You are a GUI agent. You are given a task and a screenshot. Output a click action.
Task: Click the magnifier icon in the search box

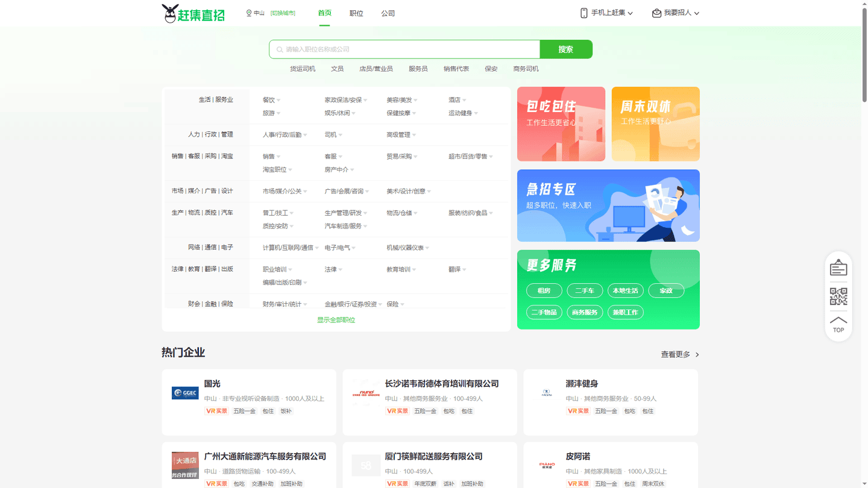pyautogui.click(x=280, y=49)
